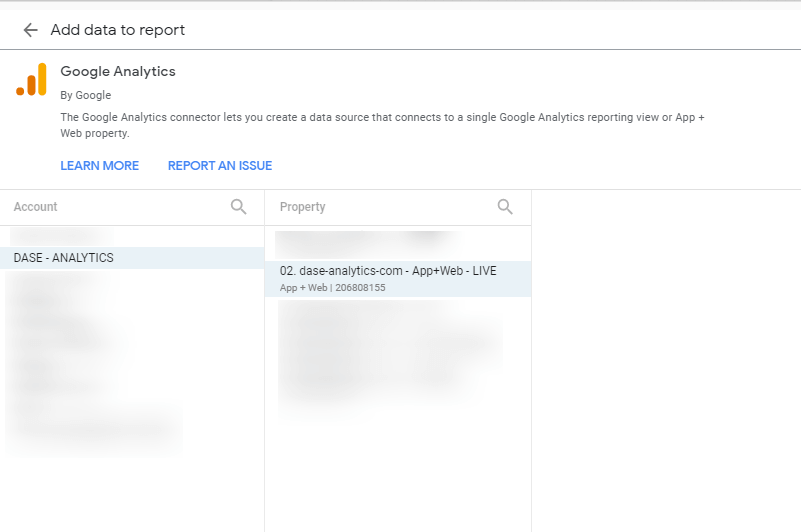The image size is (801, 532).
Task: Select 02. dase-analytics-com - App+Web - LIVE property
Action: pyautogui.click(x=398, y=279)
